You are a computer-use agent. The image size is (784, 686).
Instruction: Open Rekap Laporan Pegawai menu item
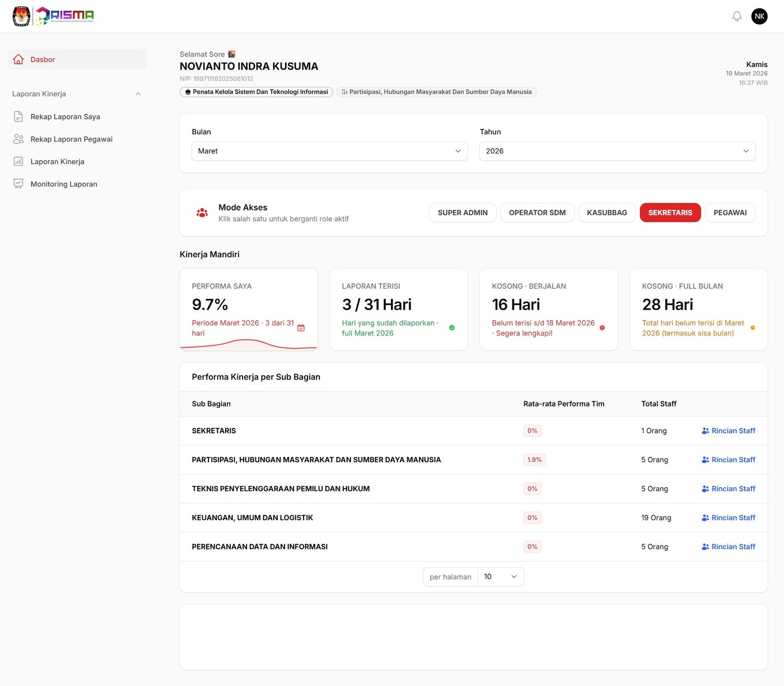click(72, 139)
